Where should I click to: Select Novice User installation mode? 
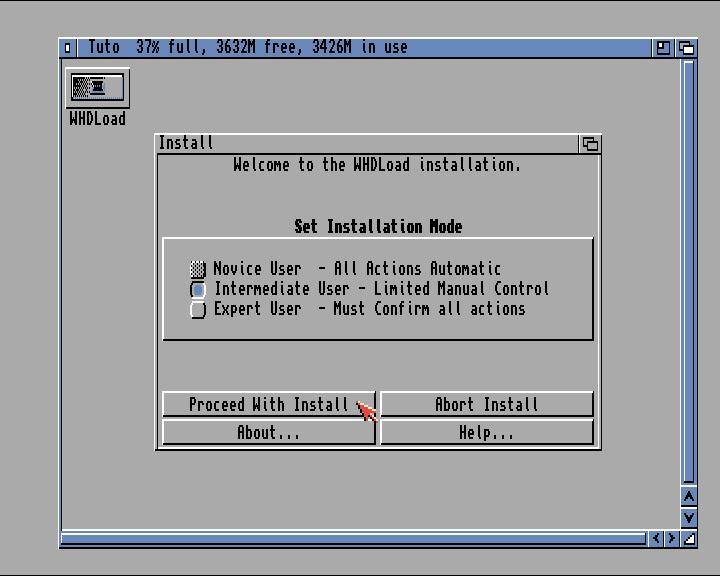coord(198,269)
